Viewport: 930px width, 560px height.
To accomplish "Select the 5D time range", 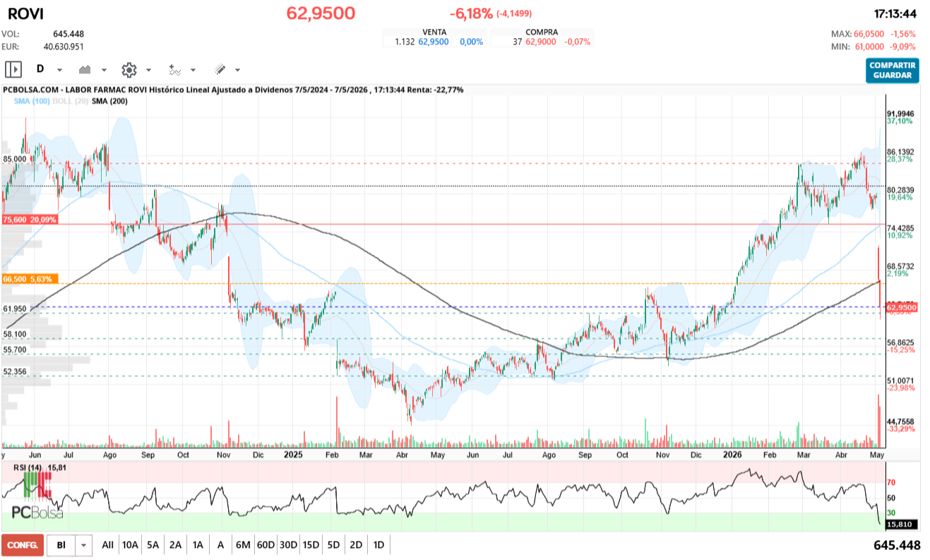I will tap(333, 545).
